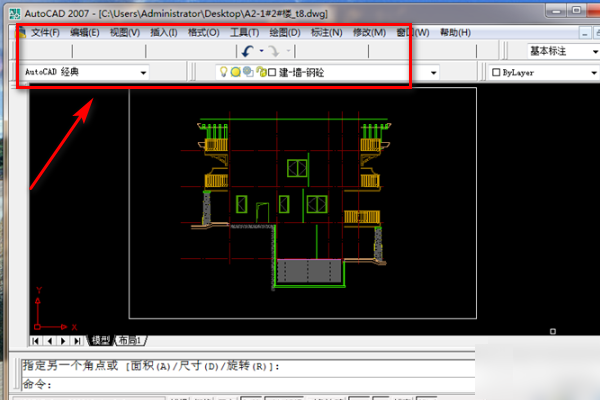This screenshot has width=600, height=400.
Task: Open the Undo history dropdown arrow
Action: coord(261,51)
